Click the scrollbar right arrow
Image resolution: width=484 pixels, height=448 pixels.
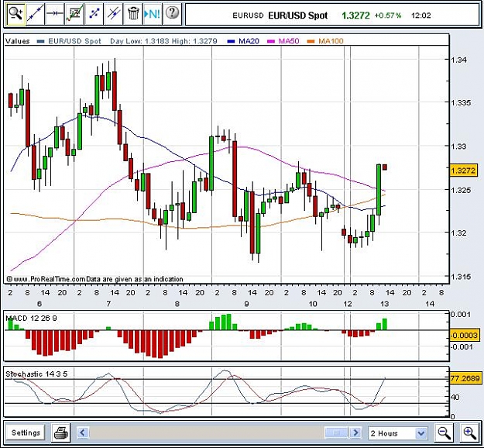coord(355,432)
